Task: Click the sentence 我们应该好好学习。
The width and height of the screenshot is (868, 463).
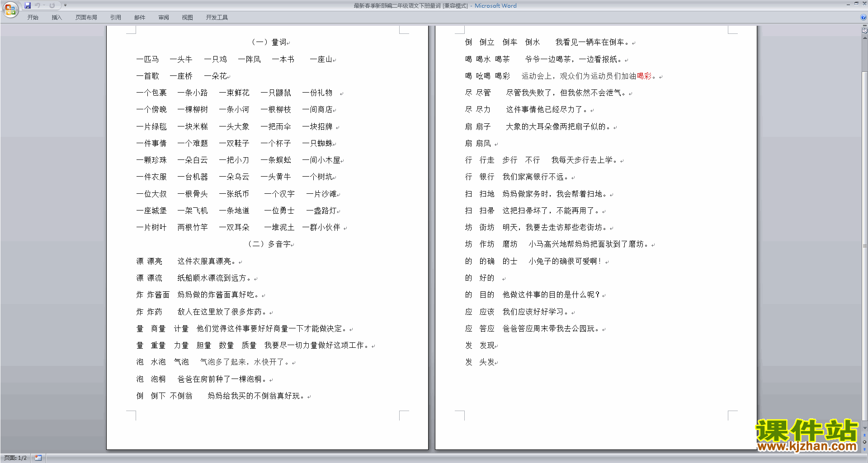Action: tap(537, 312)
